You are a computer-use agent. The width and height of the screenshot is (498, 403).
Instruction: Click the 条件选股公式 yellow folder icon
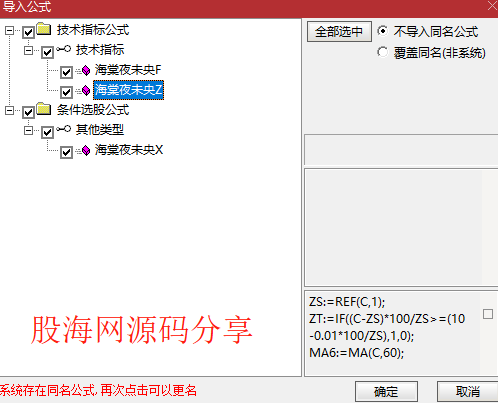pyautogui.click(x=44, y=109)
